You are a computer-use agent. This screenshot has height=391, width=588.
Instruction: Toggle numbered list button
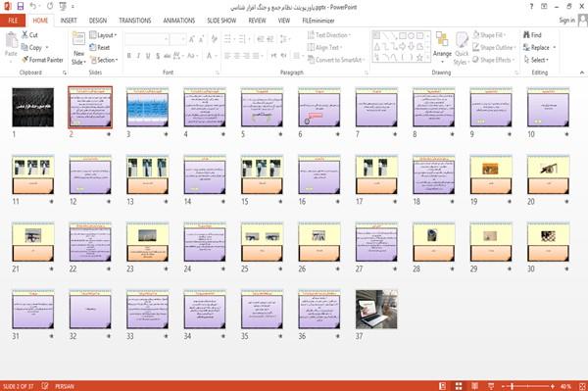pyautogui.click(x=243, y=39)
